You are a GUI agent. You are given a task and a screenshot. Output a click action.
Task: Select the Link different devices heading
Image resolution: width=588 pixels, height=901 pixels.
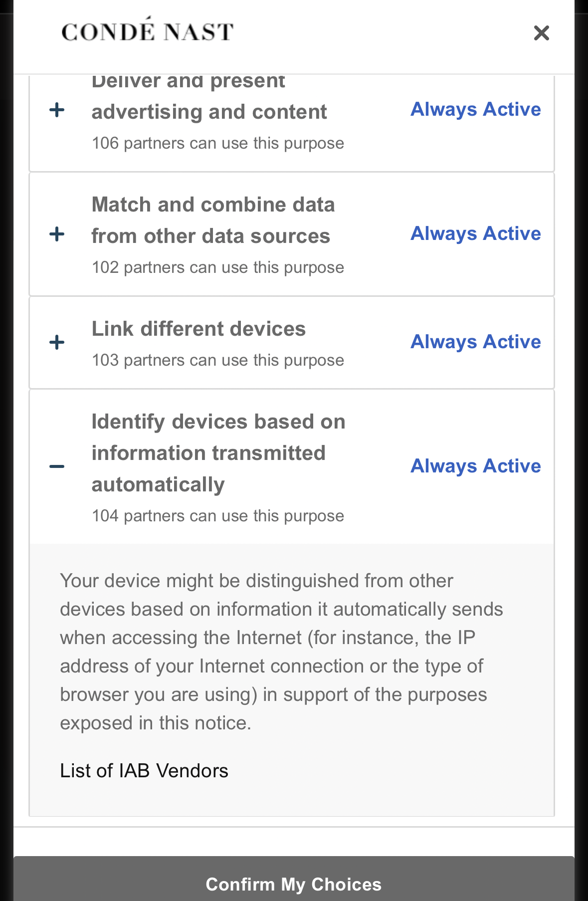pyautogui.click(x=198, y=329)
